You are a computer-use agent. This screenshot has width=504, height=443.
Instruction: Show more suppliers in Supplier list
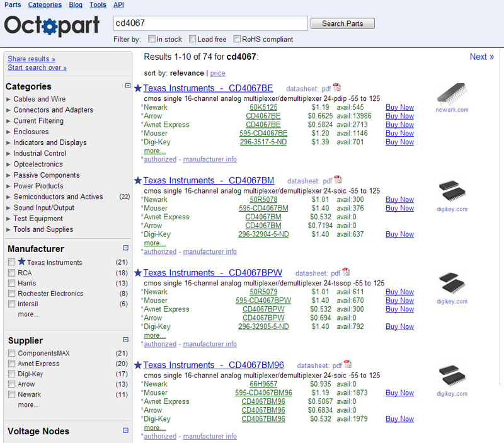click(x=28, y=405)
